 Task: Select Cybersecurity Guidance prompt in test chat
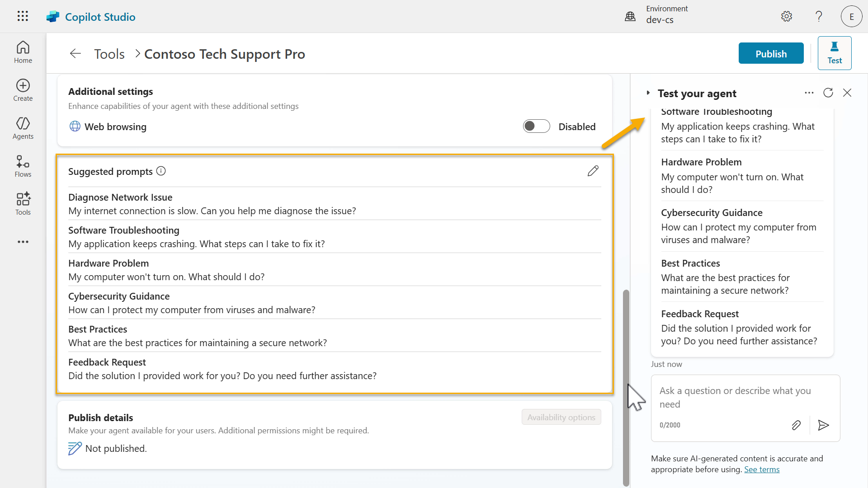click(x=742, y=226)
